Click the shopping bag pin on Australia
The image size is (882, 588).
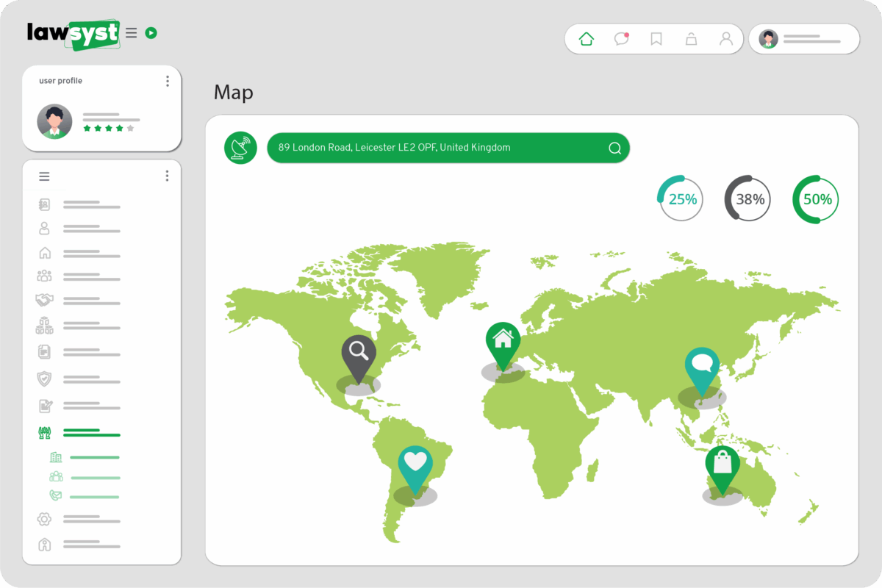coord(723,467)
